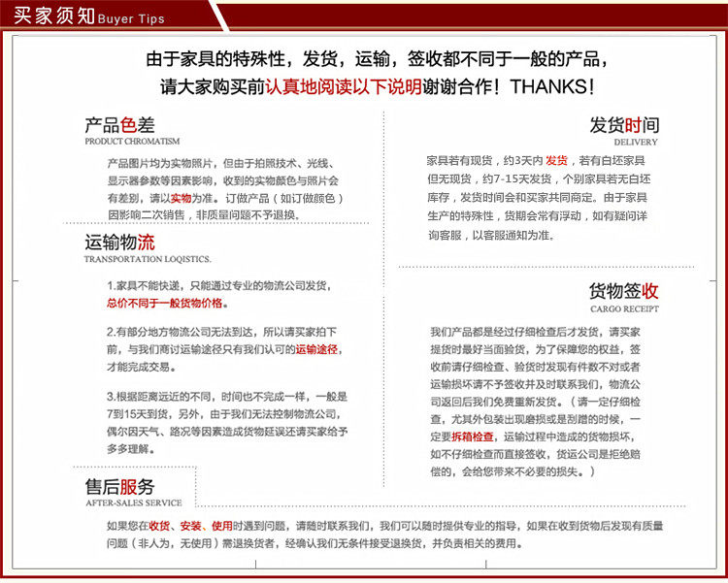728x583 pixels.
Task: Click the line starting 2.有部分地方物流公司
Action: point(222,332)
